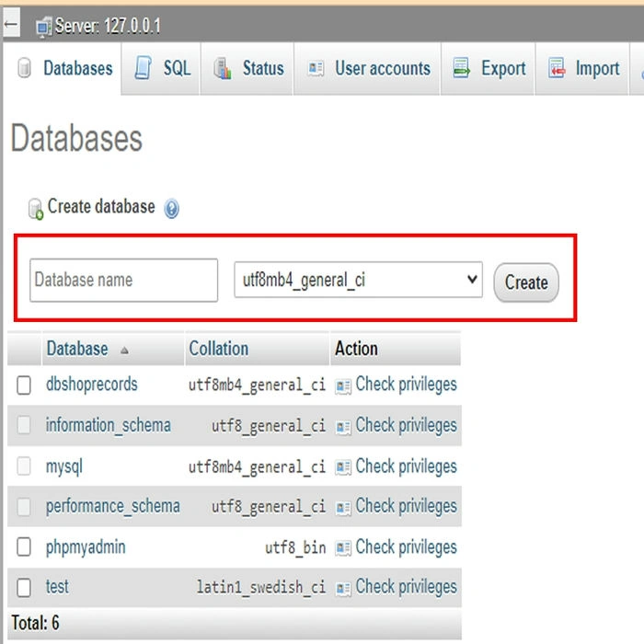Click utf8_bin collation in phpmyadmin row
The width and height of the screenshot is (644, 644).
pyautogui.click(x=295, y=548)
